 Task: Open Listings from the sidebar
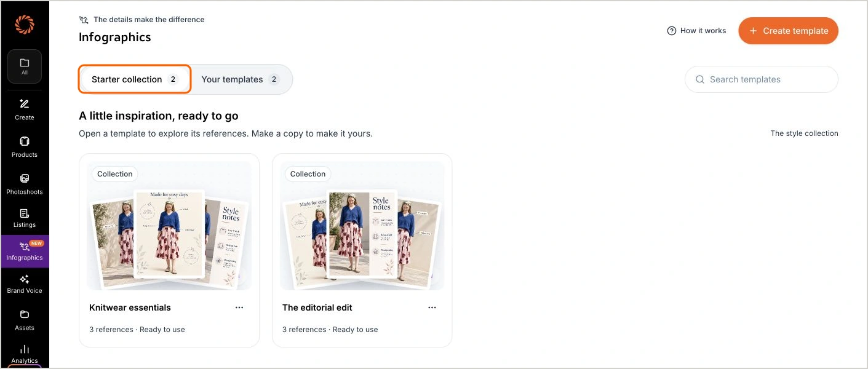pyautogui.click(x=25, y=218)
